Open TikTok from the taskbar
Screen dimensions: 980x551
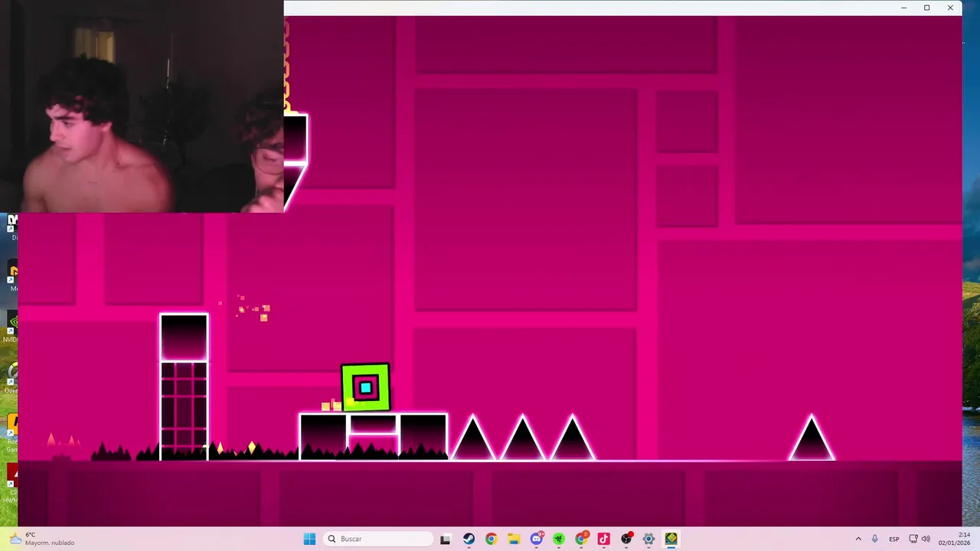[x=603, y=539]
